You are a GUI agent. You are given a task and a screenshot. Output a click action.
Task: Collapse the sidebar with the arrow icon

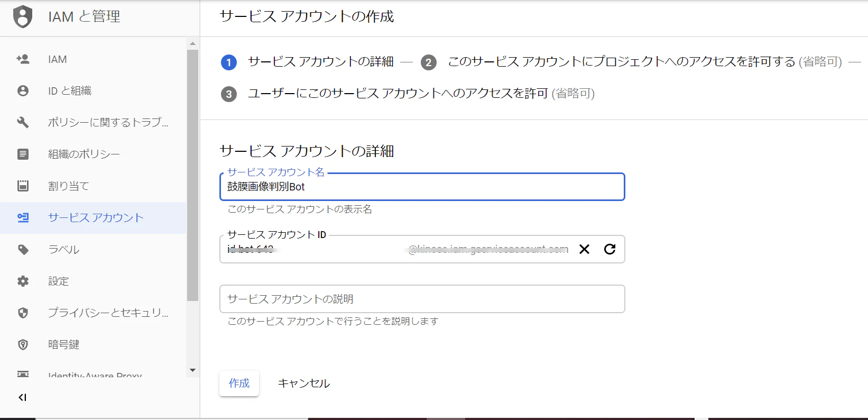(22, 397)
